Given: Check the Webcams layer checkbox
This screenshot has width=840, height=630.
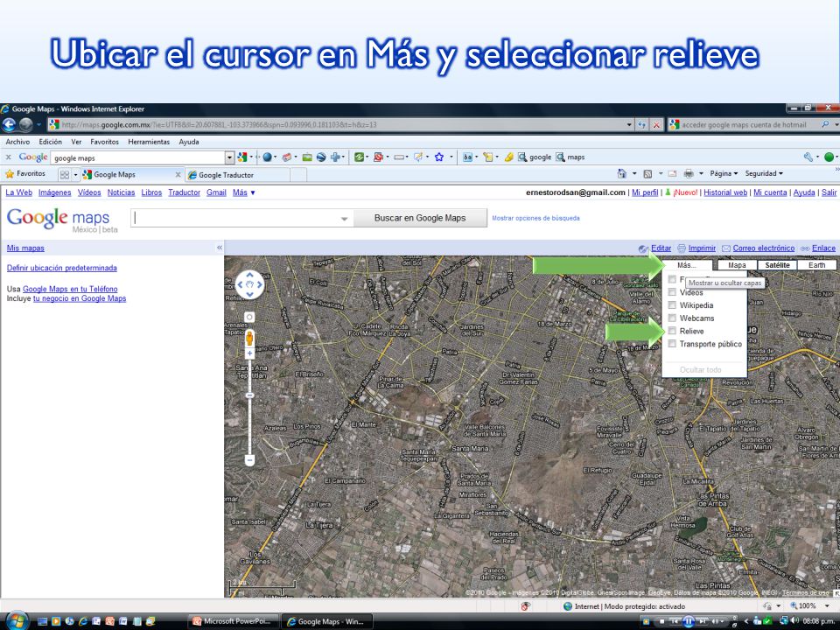Looking at the screenshot, I should [x=672, y=318].
